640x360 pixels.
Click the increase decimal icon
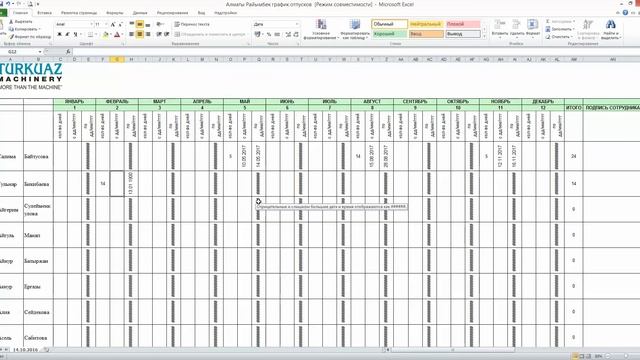click(x=288, y=34)
